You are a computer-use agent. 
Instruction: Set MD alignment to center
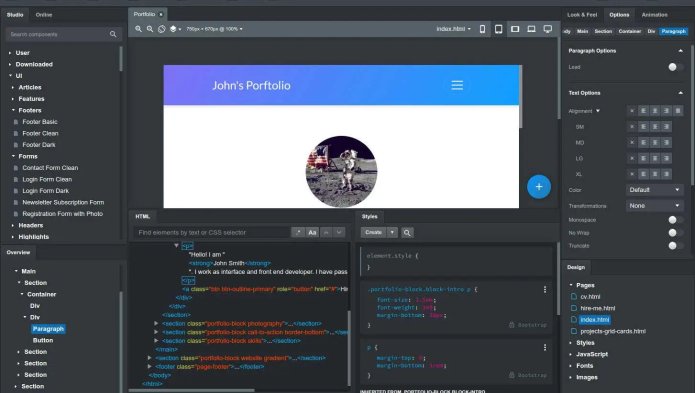pos(655,143)
